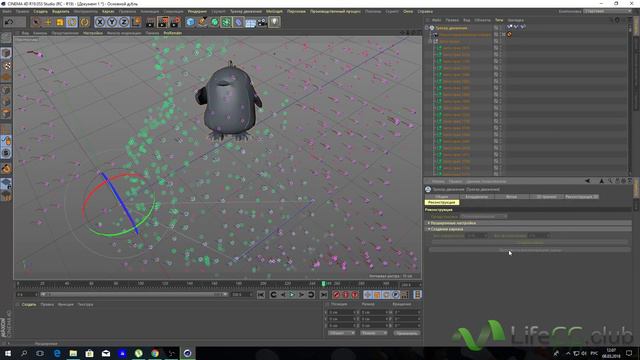Switch to Texture mode checkered icon
This screenshot has width=640, height=360.
pyautogui.click(x=6, y=65)
